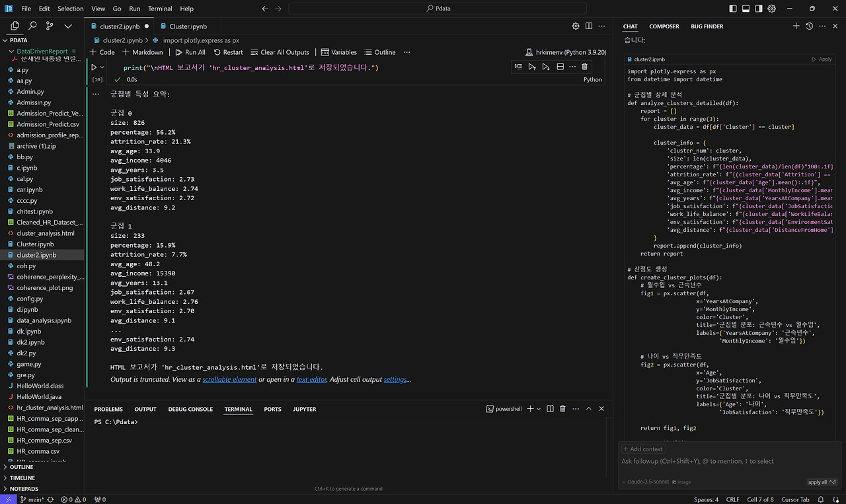Start a new chat with plus icon
Screen dimensions: 846x504
pos(796,26)
